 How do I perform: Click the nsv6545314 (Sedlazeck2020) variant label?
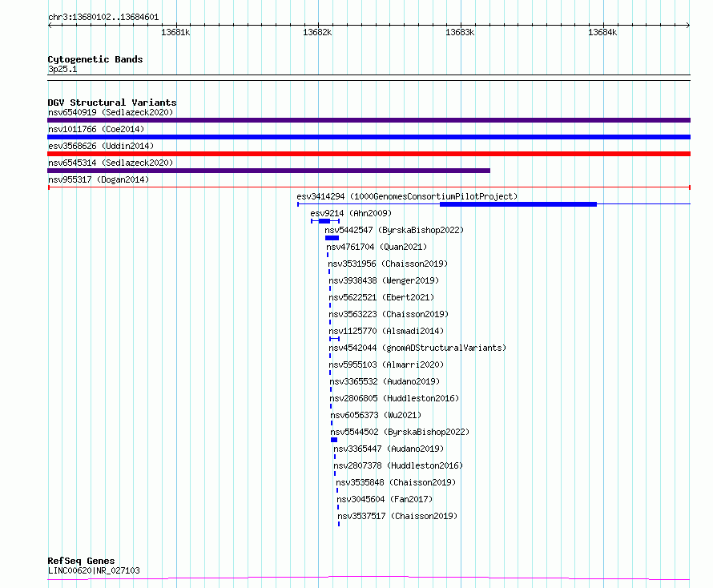tap(111, 163)
